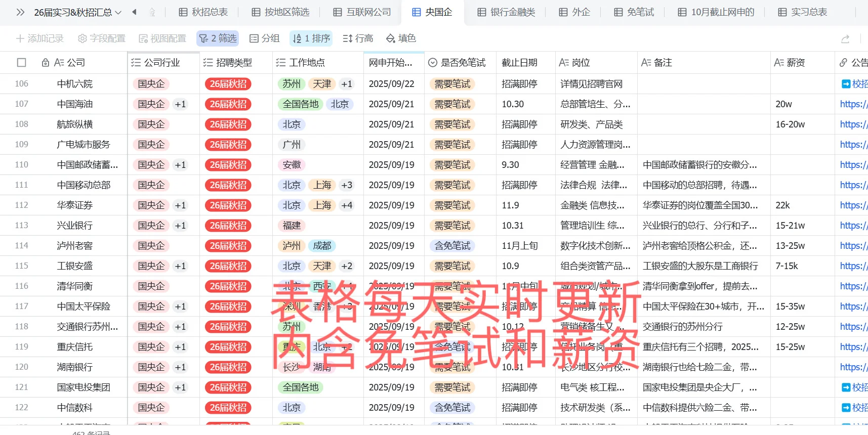Open the https link for 中国海油

coord(854,104)
